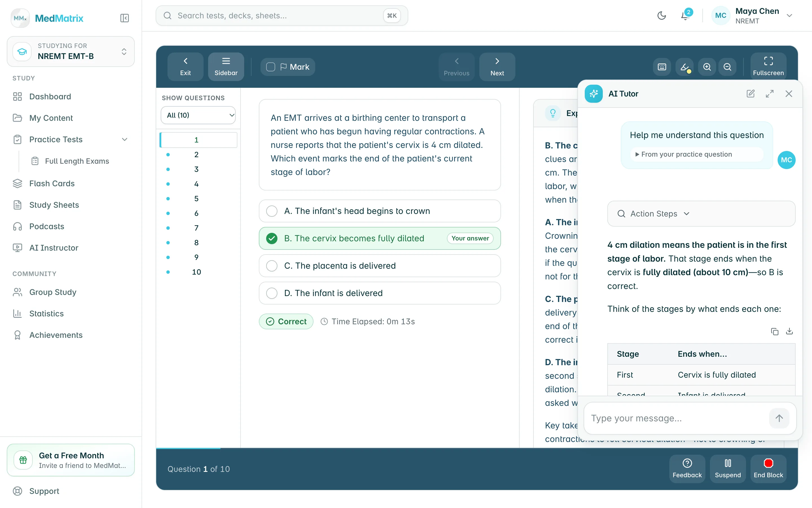This screenshot has width=812, height=508.
Task: Open Full Length Exams link
Action: (x=77, y=161)
